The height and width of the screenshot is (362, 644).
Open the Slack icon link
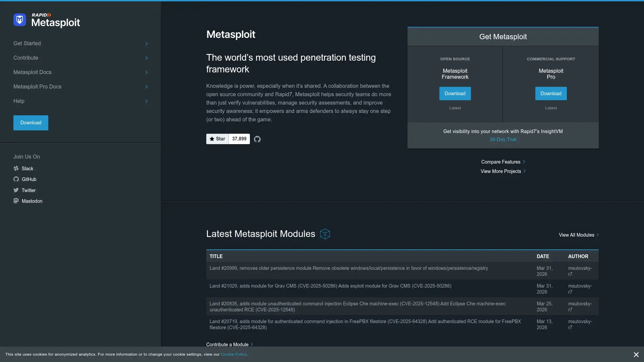[16, 169]
